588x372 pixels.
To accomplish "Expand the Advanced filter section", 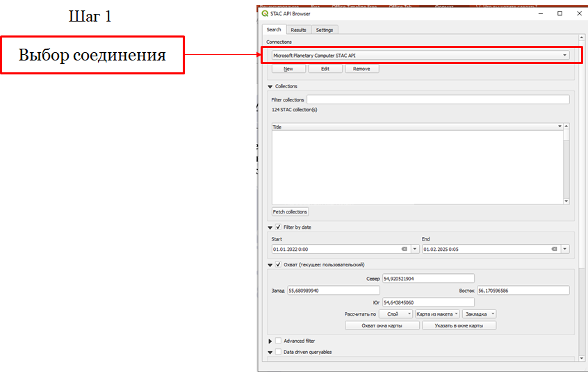I will (x=270, y=341).
